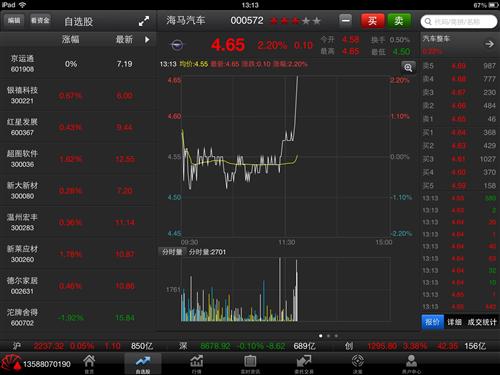Tap the 自选股 panel title

pos(78,22)
